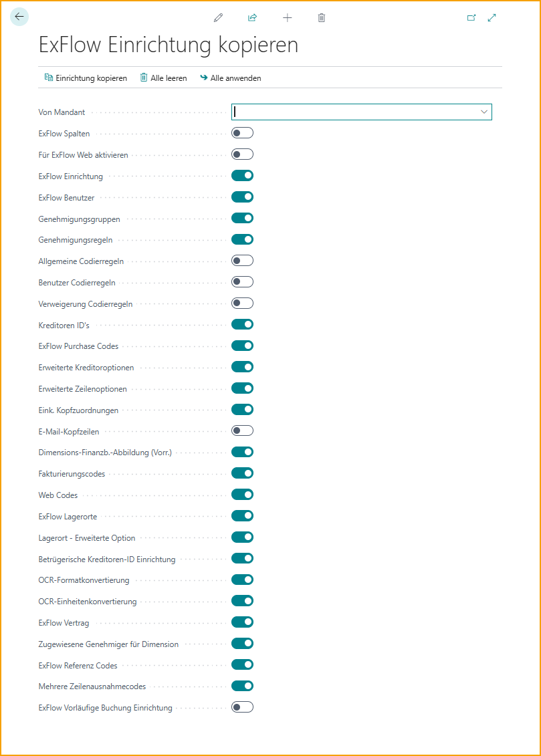Enable the Für ExFlow Web aktivieren toggle
541x756 pixels.
(242, 154)
